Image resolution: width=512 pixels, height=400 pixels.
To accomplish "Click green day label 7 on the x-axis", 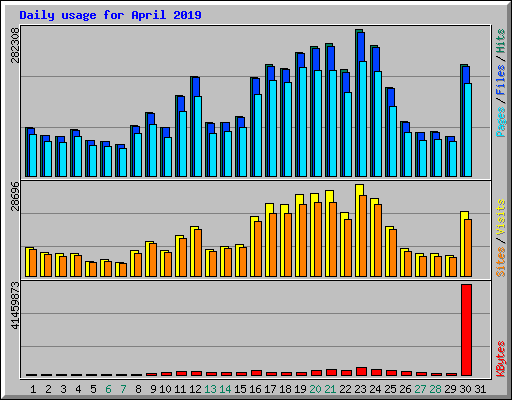I will (x=123, y=389).
